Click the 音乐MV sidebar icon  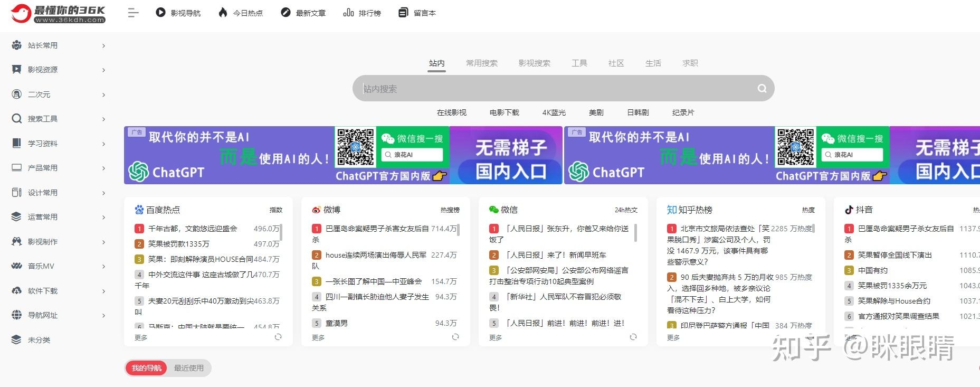pos(17,266)
